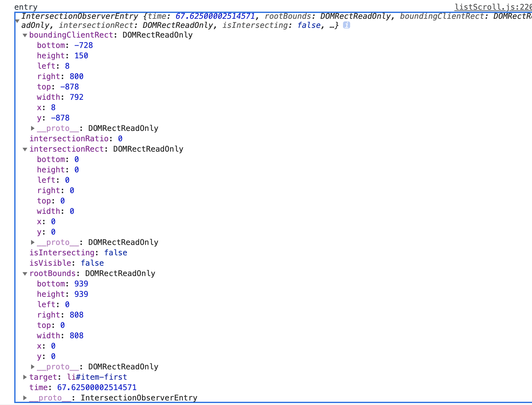Expand the IntersectionObserverEntry __proto__ at bottom

(x=25, y=398)
